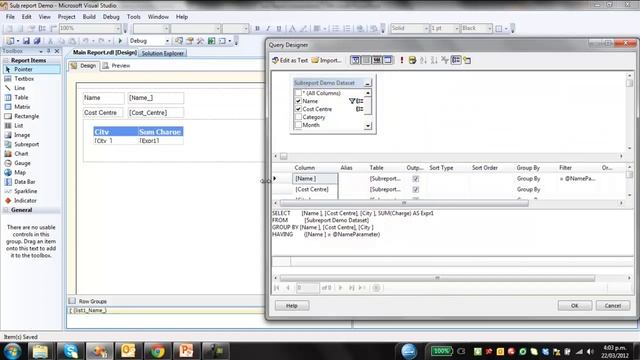Select the Chart report item
Viewport: 640px width, 360px height.
click(21, 154)
